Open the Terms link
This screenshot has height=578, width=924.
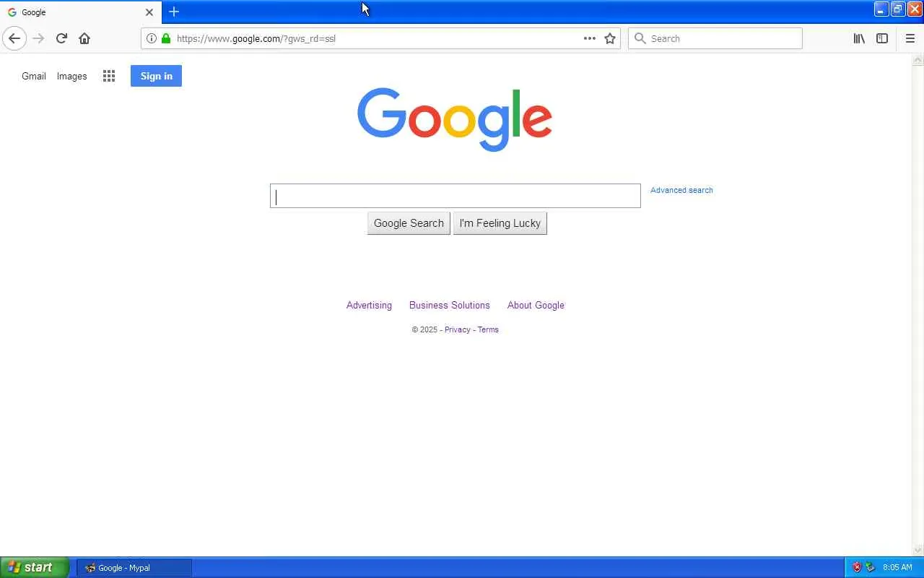click(488, 329)
